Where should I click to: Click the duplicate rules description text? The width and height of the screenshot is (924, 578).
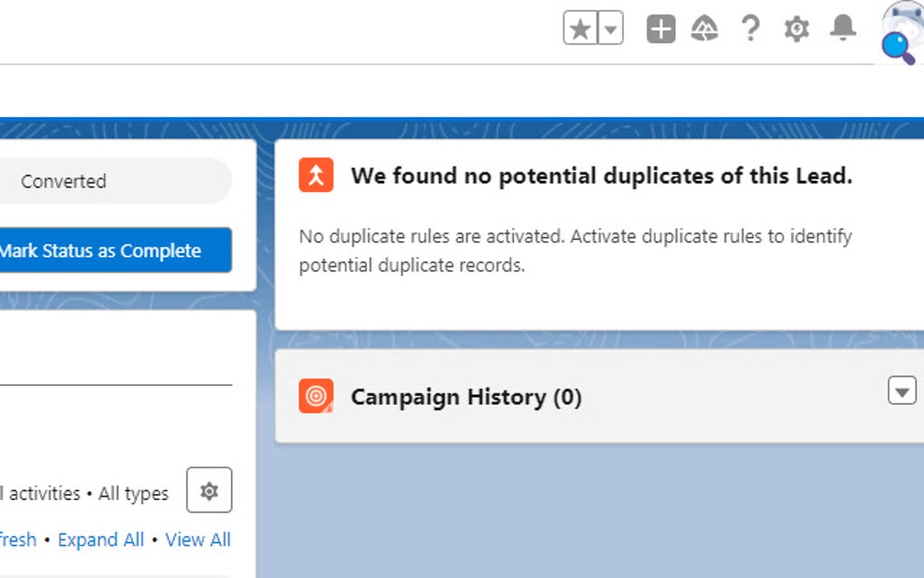[x=575, y=251]
